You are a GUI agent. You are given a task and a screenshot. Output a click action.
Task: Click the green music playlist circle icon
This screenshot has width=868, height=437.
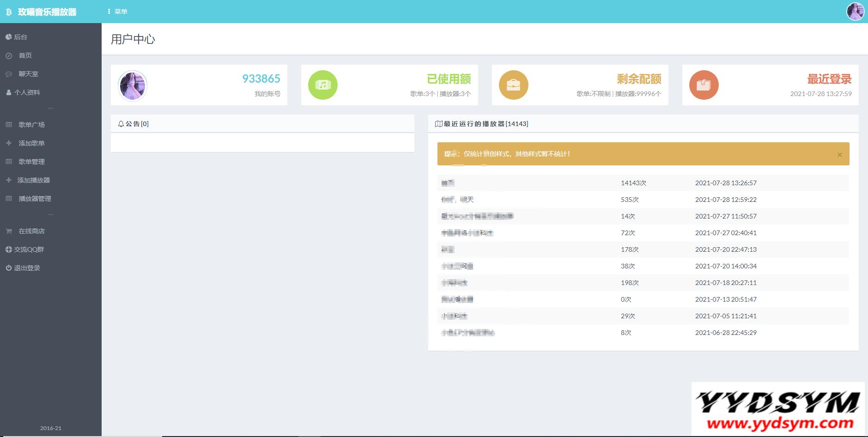pos(323,85)
